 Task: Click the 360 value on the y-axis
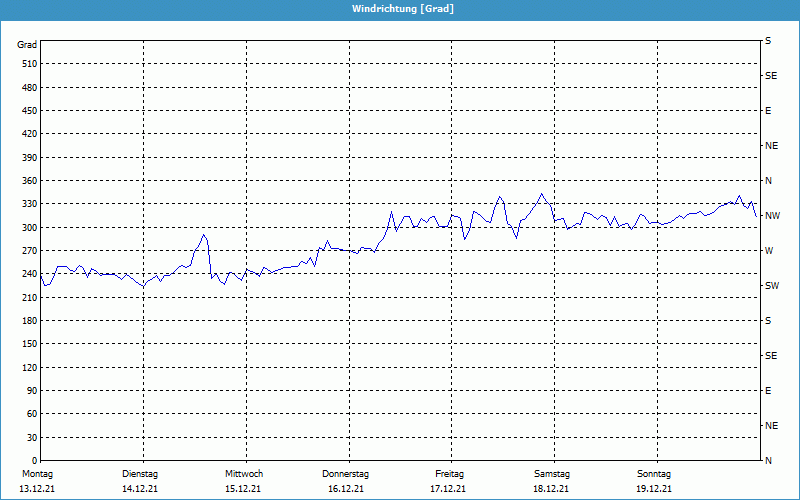[x=27, y=181]
